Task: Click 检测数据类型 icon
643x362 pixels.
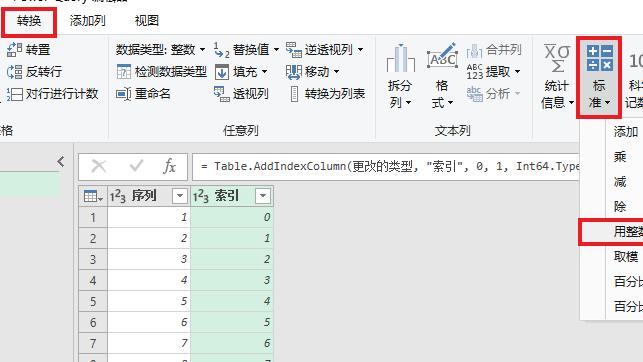Action: click(123, 72)
